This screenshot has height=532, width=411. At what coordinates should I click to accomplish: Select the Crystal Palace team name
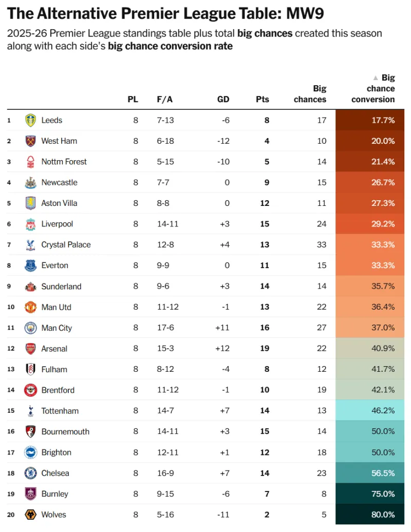66,245
